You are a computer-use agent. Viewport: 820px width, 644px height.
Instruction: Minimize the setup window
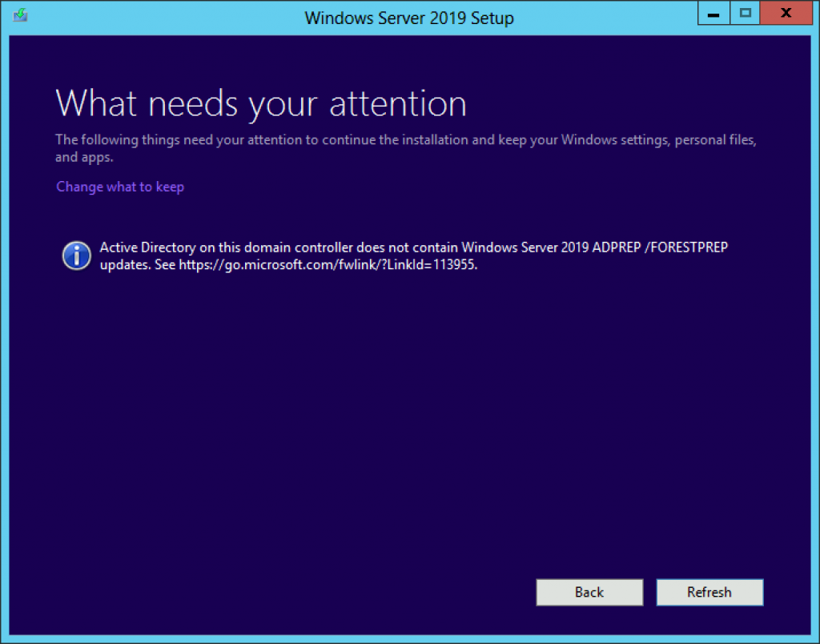tap(713, 14)
